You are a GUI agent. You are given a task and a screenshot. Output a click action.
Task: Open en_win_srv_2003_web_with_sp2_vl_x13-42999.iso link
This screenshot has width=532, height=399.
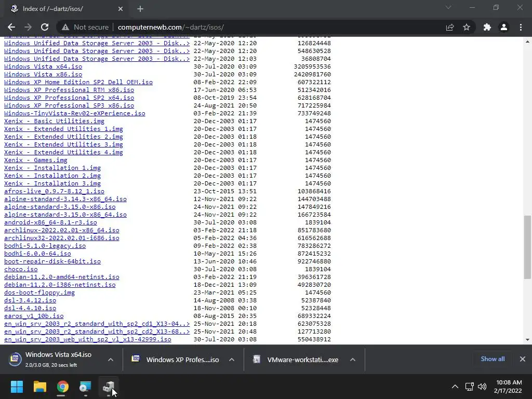click(x=87, y=340)
